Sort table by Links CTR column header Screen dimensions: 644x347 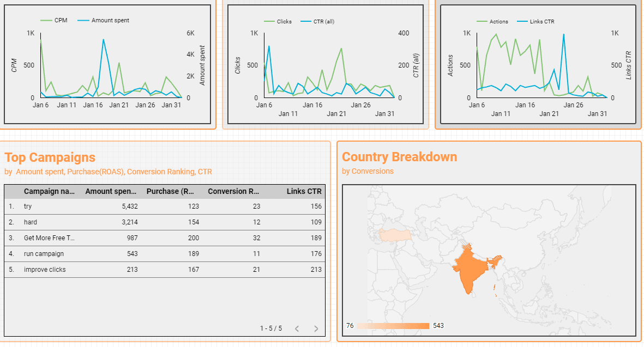click(304, 191)
